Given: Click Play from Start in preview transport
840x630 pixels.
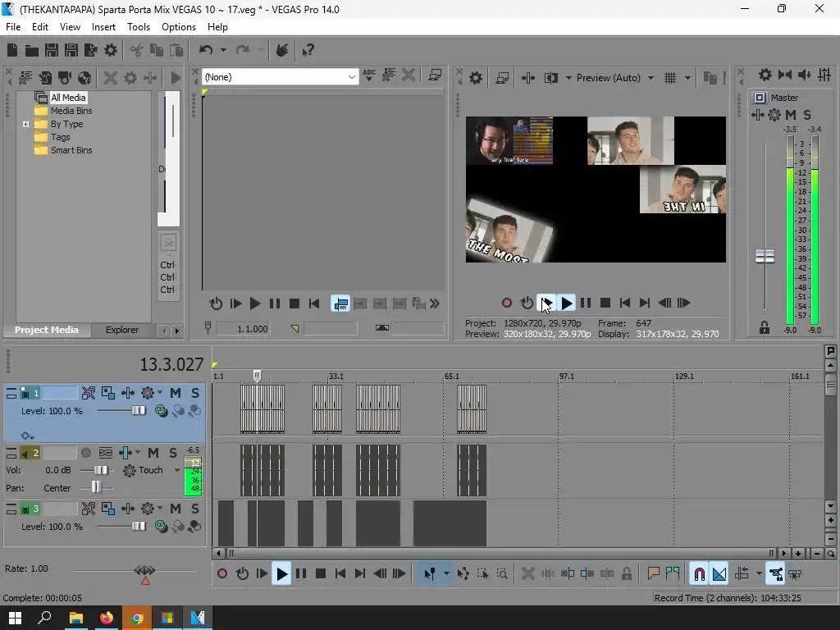Looking at the screenshot, I should tap(546, 304).
